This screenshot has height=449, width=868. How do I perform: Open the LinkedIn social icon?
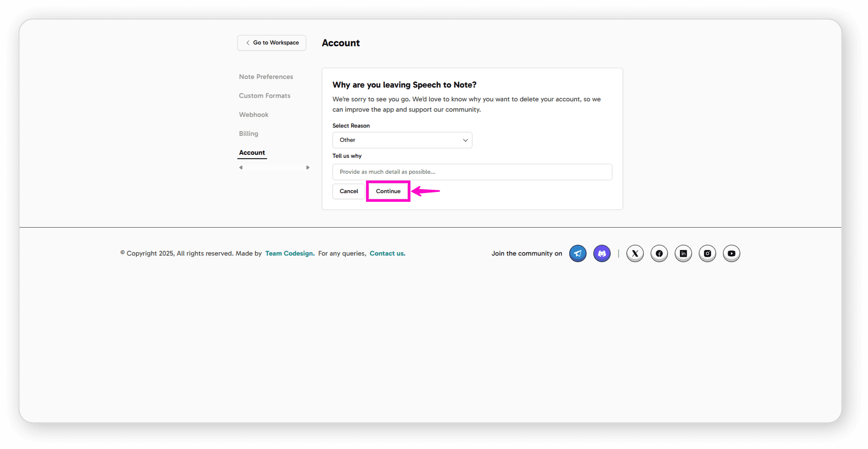tap(683, 253)
